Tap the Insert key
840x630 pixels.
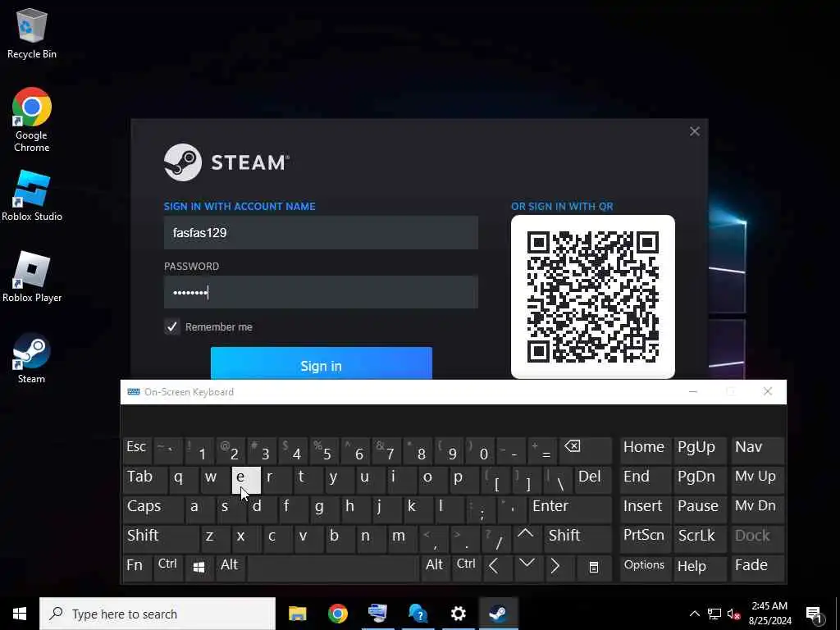tap(645, 509)
